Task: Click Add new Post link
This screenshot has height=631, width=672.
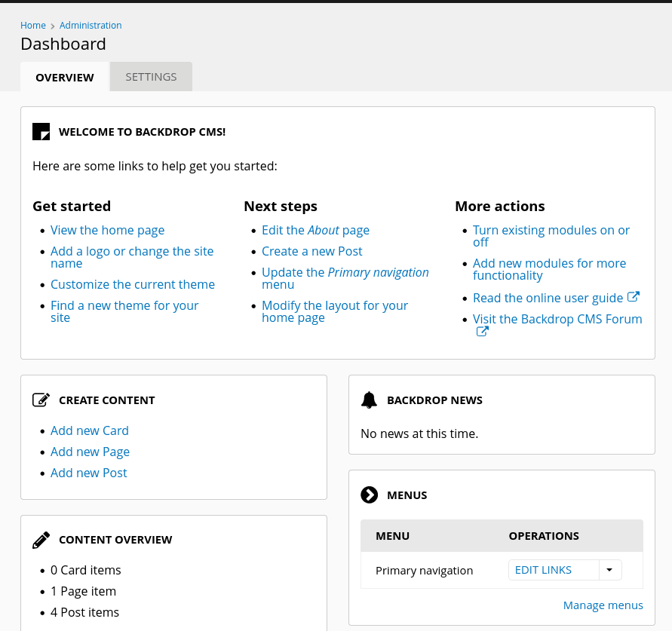Action: (89, 473)
